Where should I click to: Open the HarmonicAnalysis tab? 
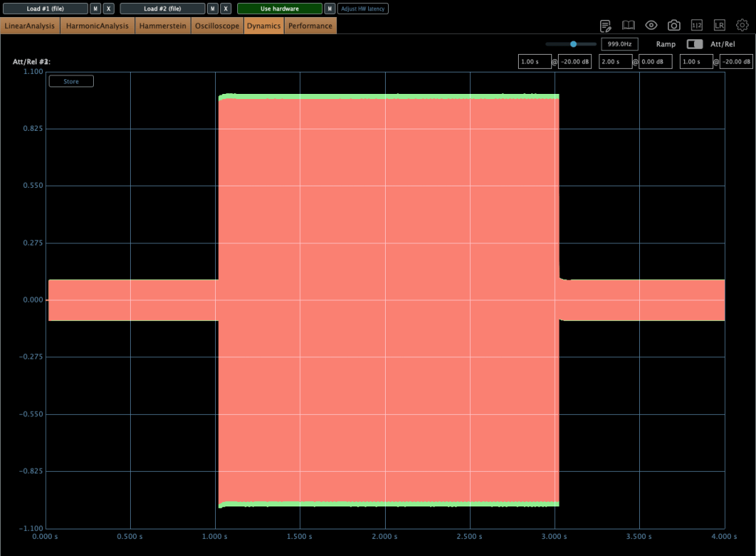click(97, 26)
